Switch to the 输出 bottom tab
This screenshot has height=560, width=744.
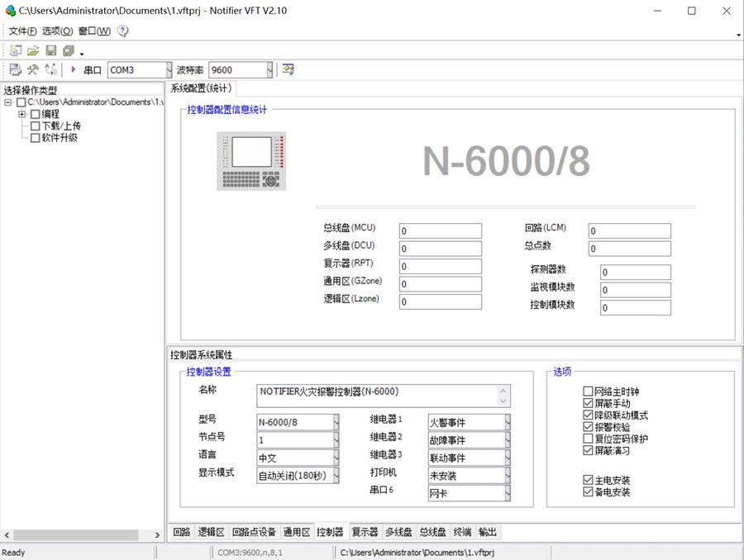(488, 532)
